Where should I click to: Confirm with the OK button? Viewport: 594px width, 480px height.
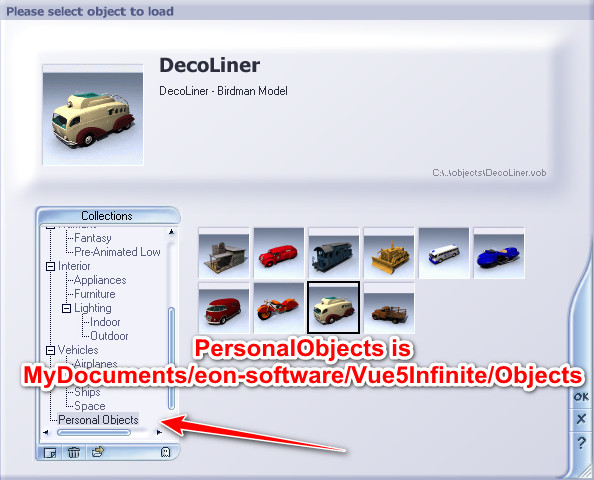[x=581, y=397]
